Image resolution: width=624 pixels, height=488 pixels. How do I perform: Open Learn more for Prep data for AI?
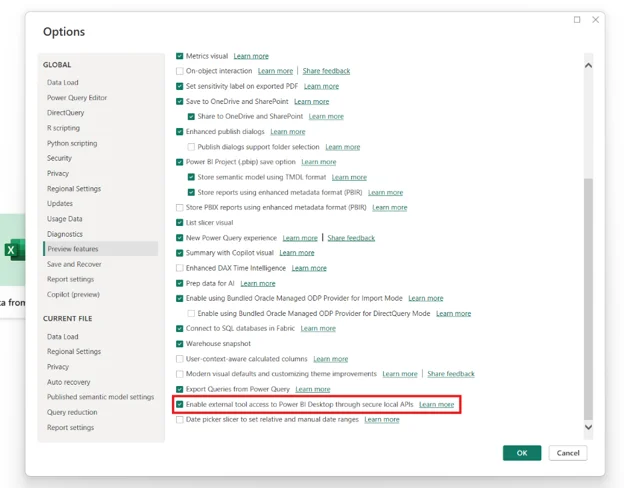coord(258,283)
